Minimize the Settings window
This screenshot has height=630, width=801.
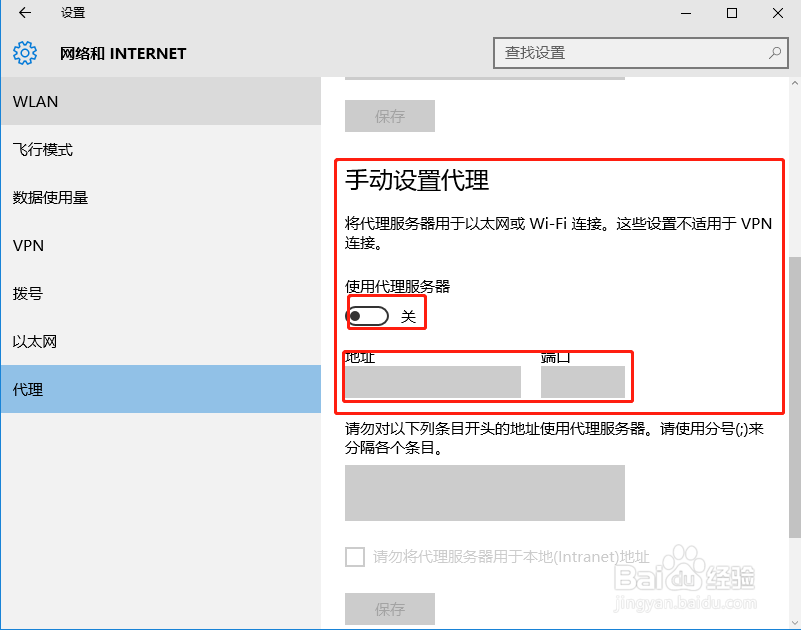pyautogui.click(x=686, y=13)
